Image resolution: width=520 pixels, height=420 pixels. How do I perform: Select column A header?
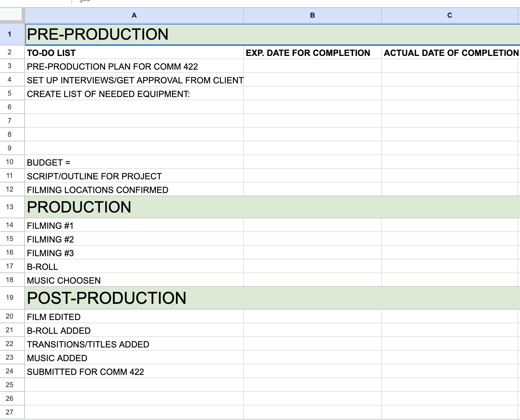134,15
